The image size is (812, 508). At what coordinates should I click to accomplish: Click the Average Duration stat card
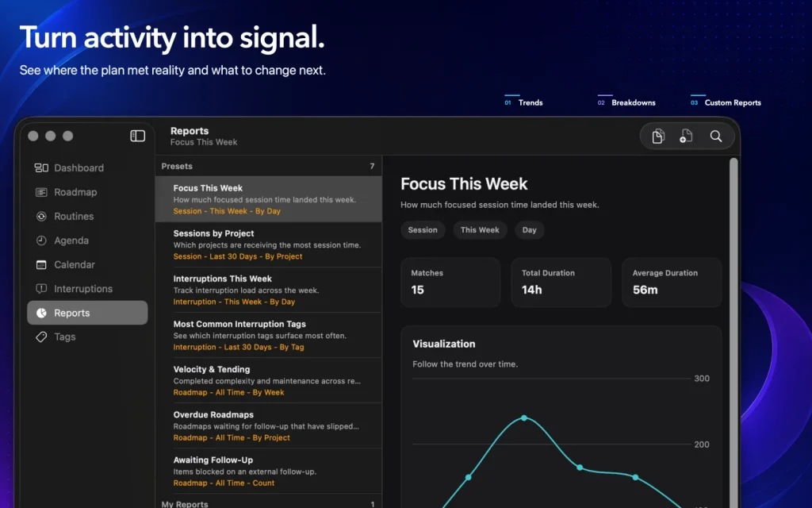pyautogui.click(x=672, y=283)
